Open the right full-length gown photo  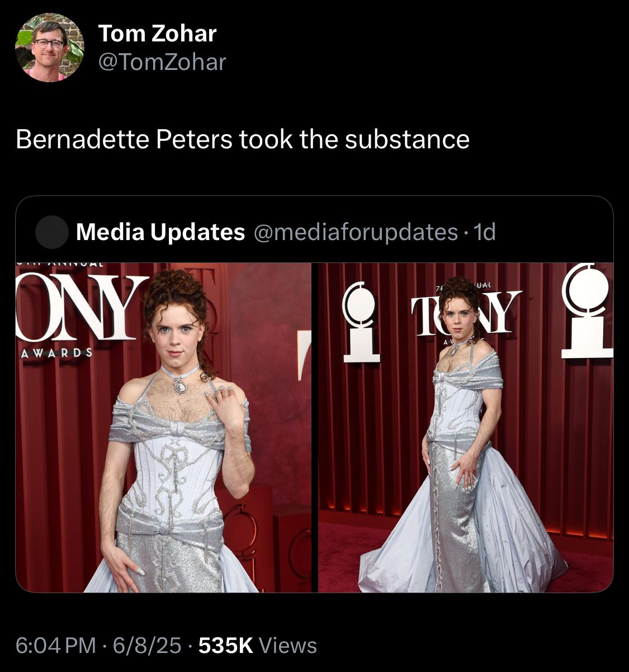(x=465, y=427)
